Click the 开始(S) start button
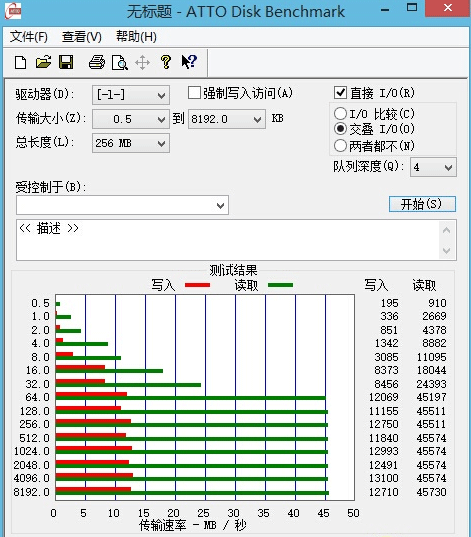The width and height of the screenshot is (471, 537). coord(422,204)
